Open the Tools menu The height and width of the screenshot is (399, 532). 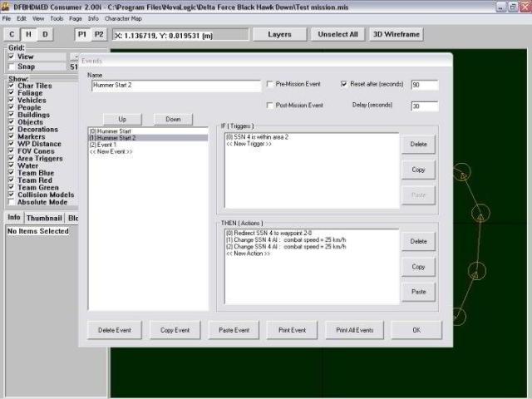57,17
